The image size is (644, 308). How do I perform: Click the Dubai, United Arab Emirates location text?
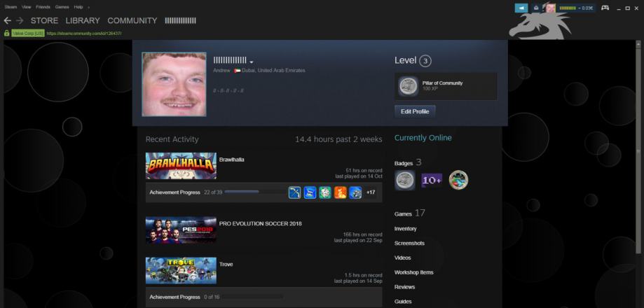(x=273, y=71)
